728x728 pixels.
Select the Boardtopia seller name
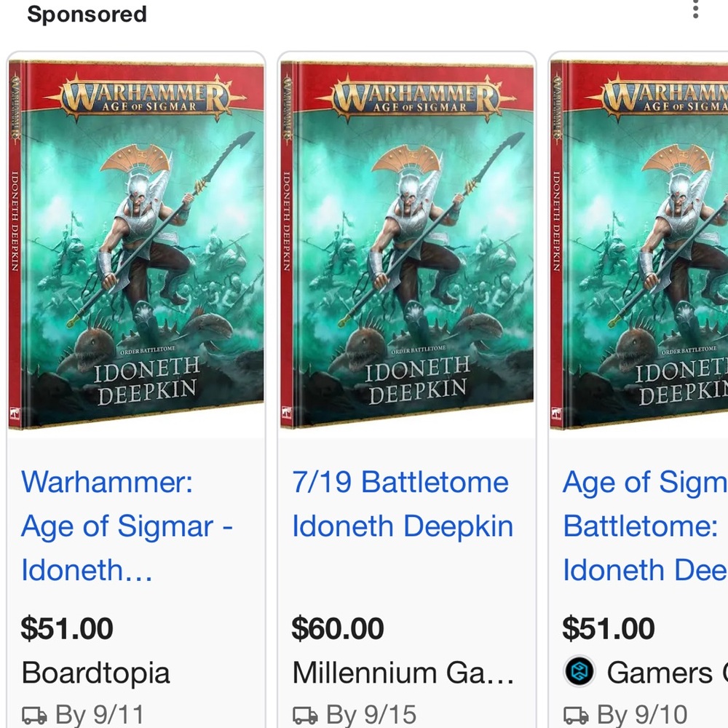pos(95,673)
